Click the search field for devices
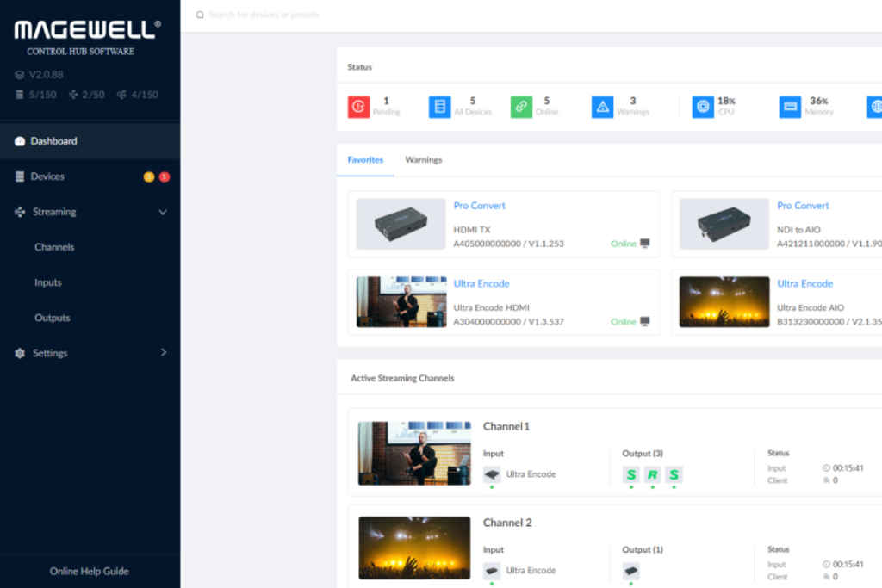Viewport: 882px width, 588px height. 264,15
